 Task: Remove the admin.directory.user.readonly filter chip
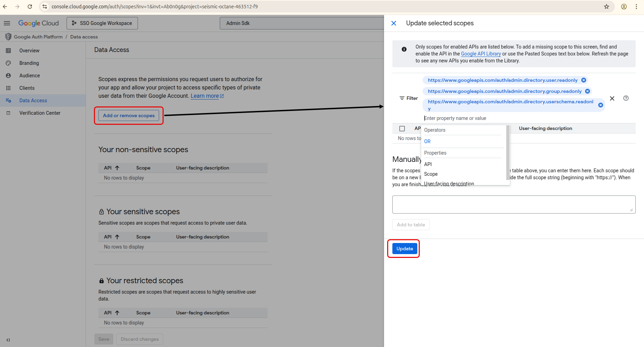[584, 80]
